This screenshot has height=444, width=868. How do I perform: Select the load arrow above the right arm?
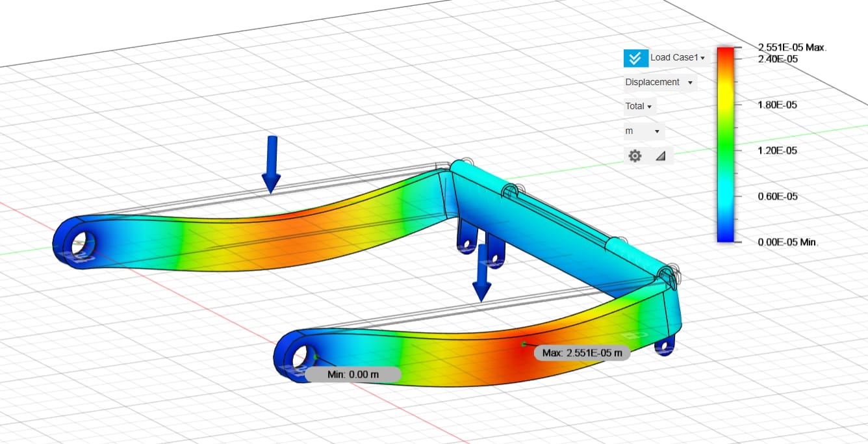pos(481,273)
